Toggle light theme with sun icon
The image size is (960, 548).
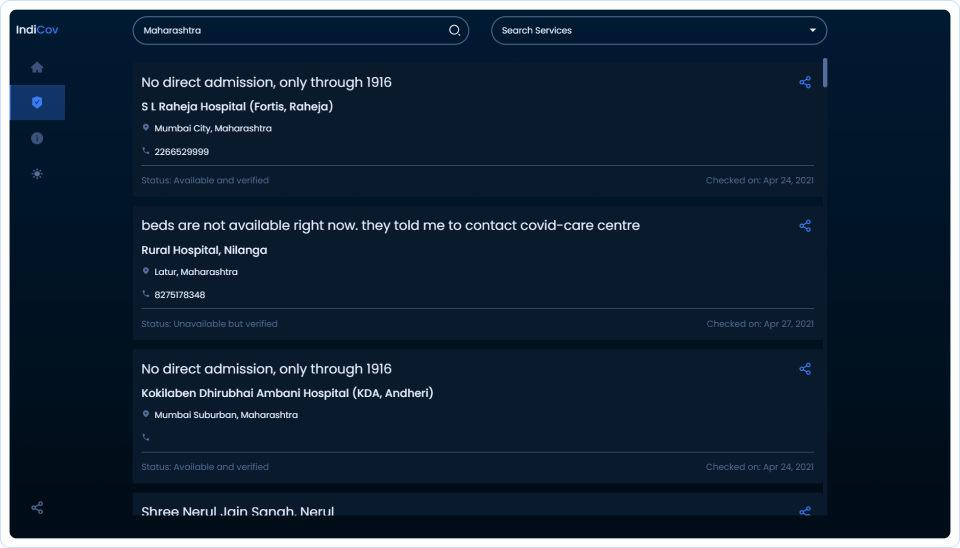click(x=37, y=174)
